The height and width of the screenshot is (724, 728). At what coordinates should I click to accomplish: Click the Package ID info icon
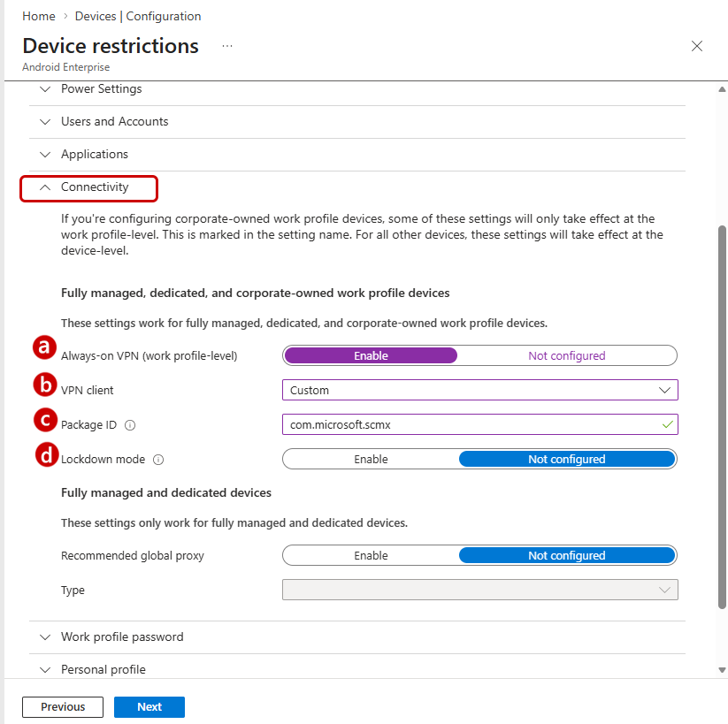(x=130, y=425)
